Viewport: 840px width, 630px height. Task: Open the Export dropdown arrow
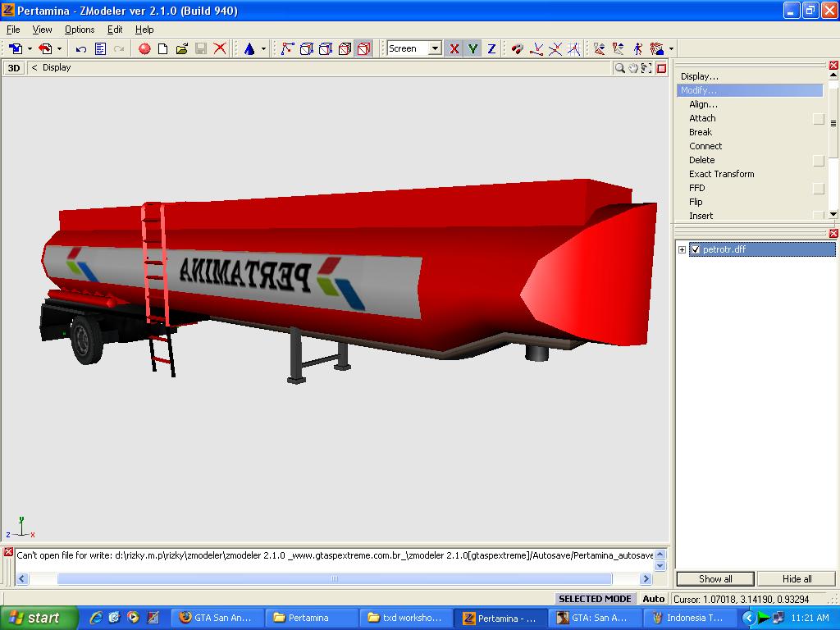click(59, 49)
